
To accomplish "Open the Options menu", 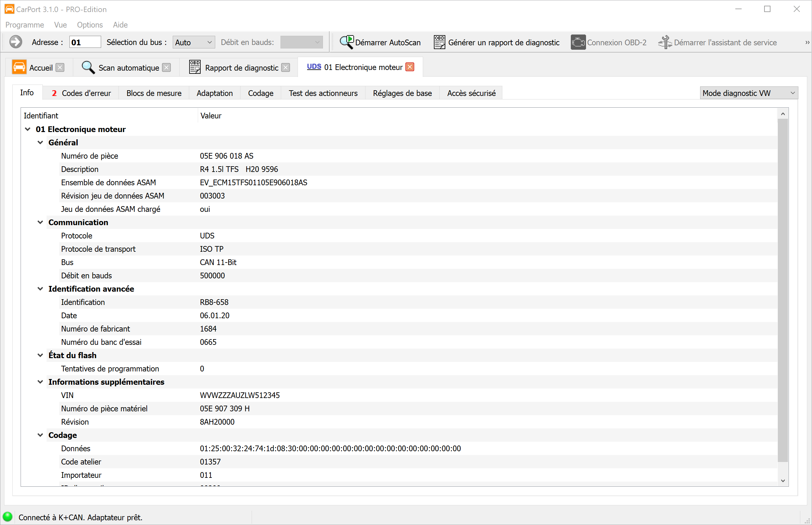I will tap(90, 25).
